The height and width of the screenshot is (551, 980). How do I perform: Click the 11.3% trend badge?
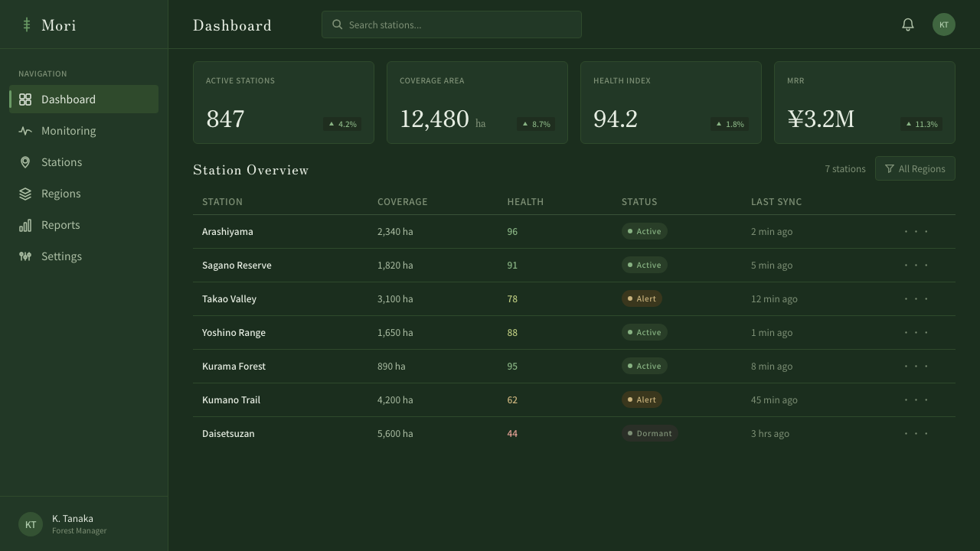[921, 124]
